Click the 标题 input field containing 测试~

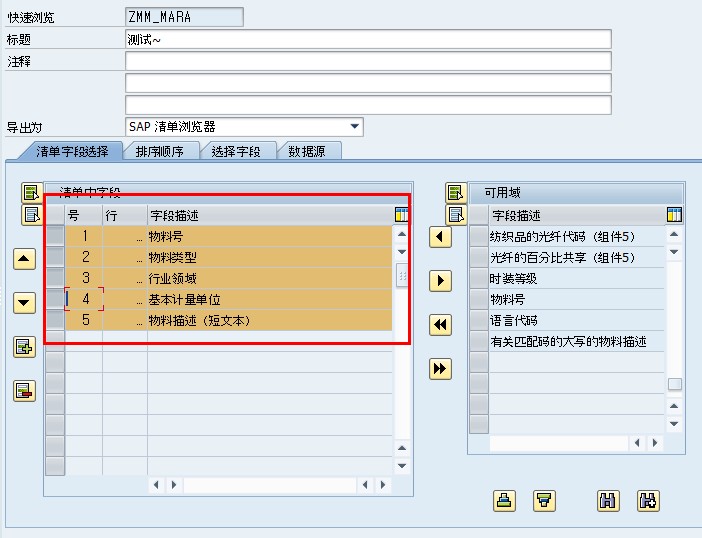[368, 39]
